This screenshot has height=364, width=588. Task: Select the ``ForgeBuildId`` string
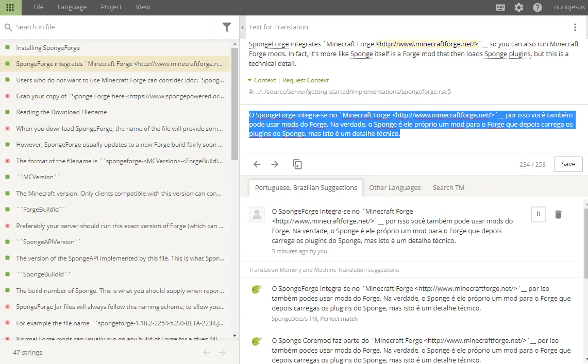tap(115, 210)
